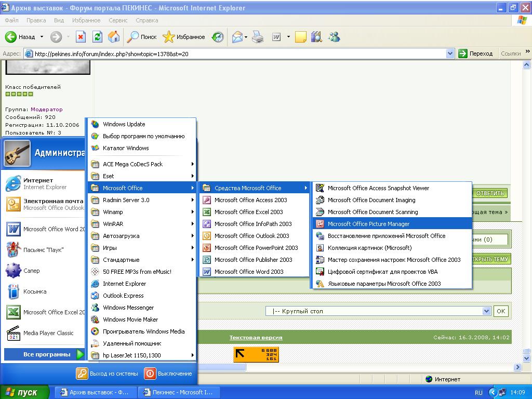532x399 pixels.
Task: Switch to Пекинес taskbar window
Action: click(x=179, y=392)
